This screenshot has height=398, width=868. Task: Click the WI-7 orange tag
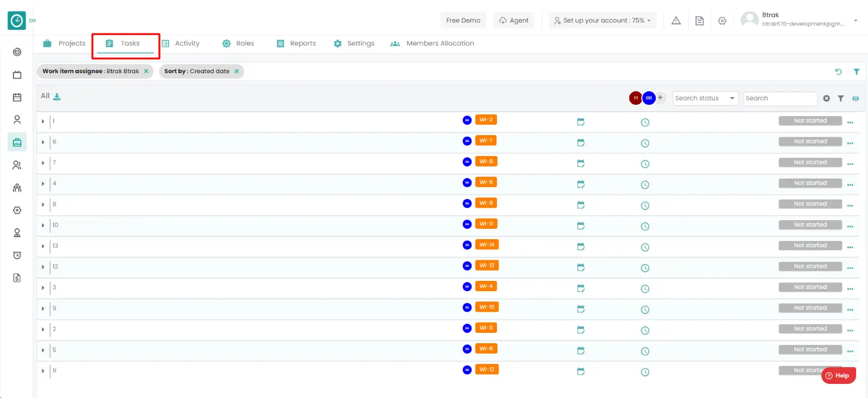[486, 140]
